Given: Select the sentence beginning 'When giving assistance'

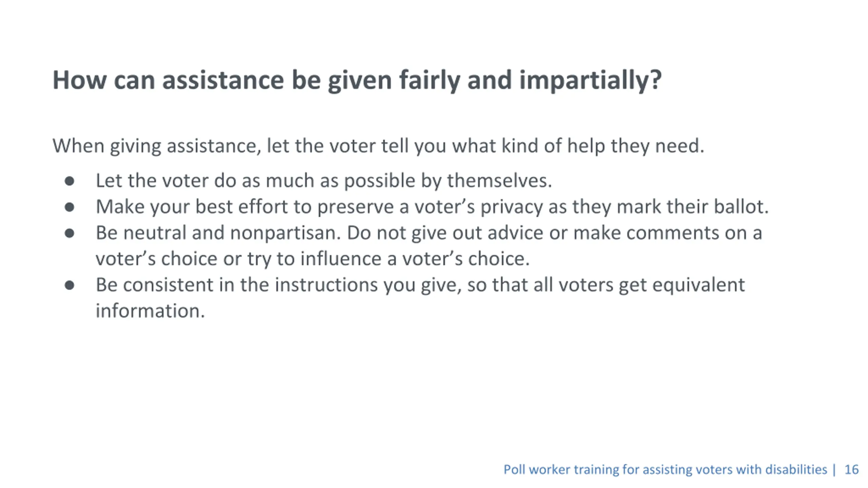Looking at the screenshot, I should click(378, 146).
